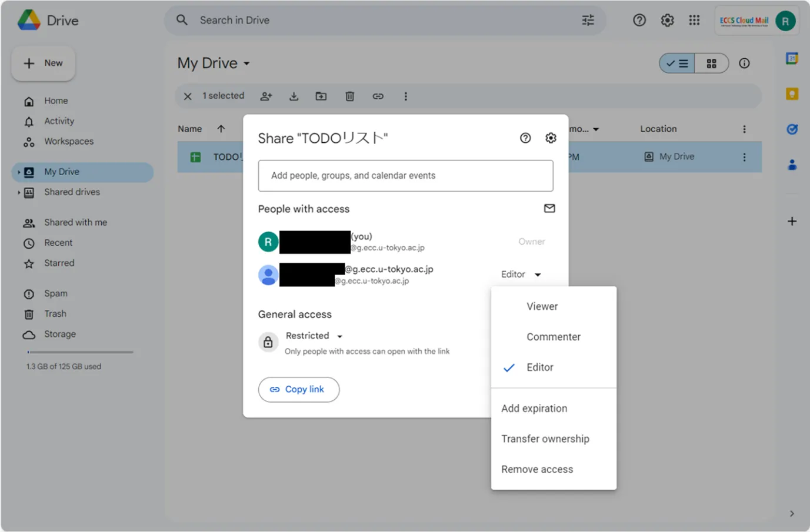Move selected file to trash
Screen dimensions: 810x532
349,96
